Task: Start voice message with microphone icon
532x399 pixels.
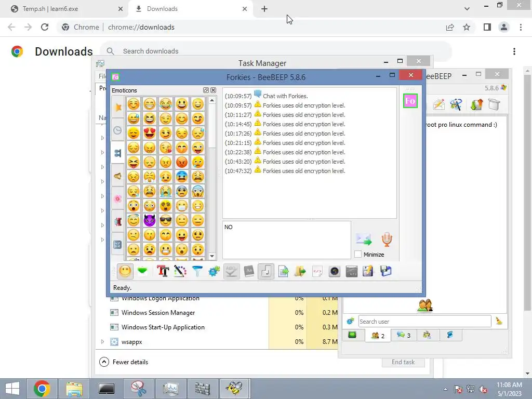Action: point(387,239)
